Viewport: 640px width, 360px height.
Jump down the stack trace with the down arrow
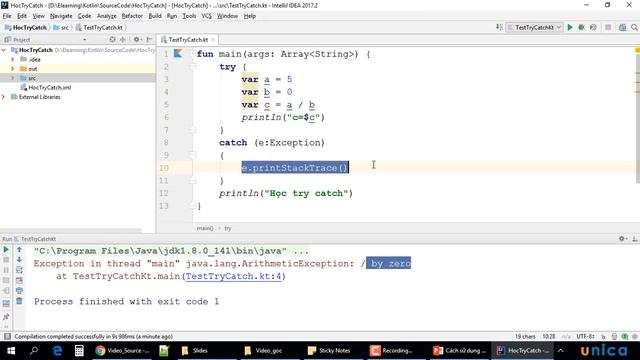click(x=19, y=260)
